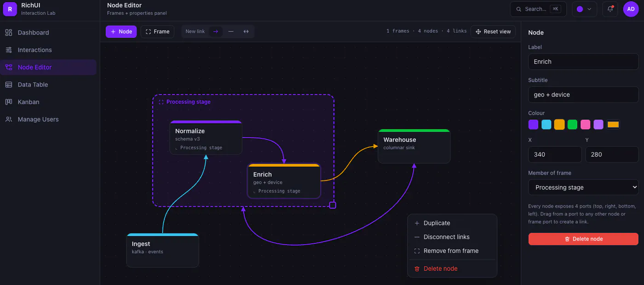Open the custom colour picker swatch
Viewport: 644px width, 285px height.
[x=613, y=124]
